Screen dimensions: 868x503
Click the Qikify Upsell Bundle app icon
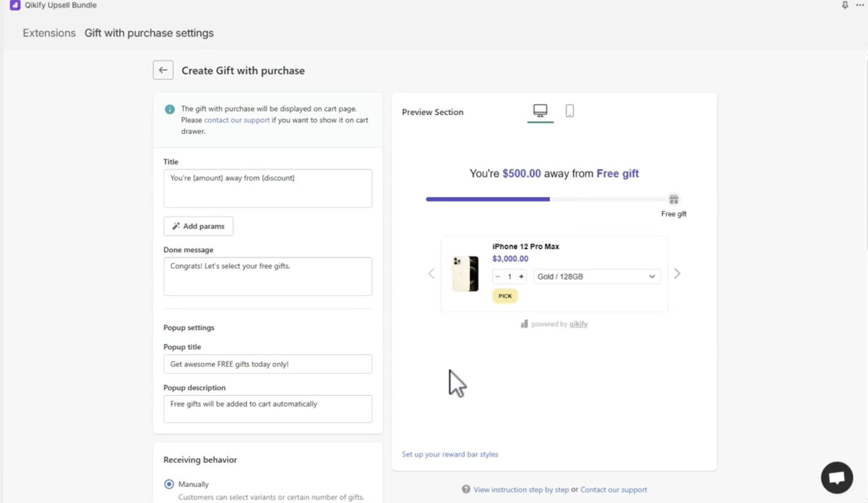coord(15,6)
